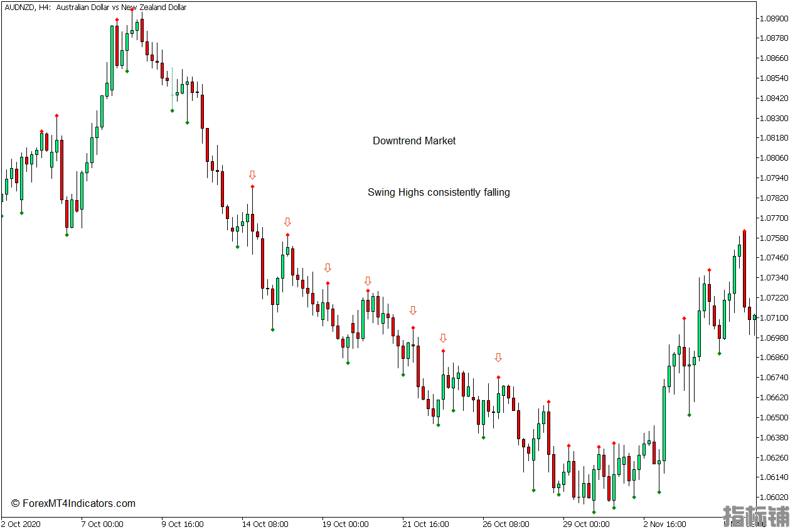This screenshot has height=532, width=800.
Task: Click the AUDNZD, H4 chart title text
Action: 95,8
